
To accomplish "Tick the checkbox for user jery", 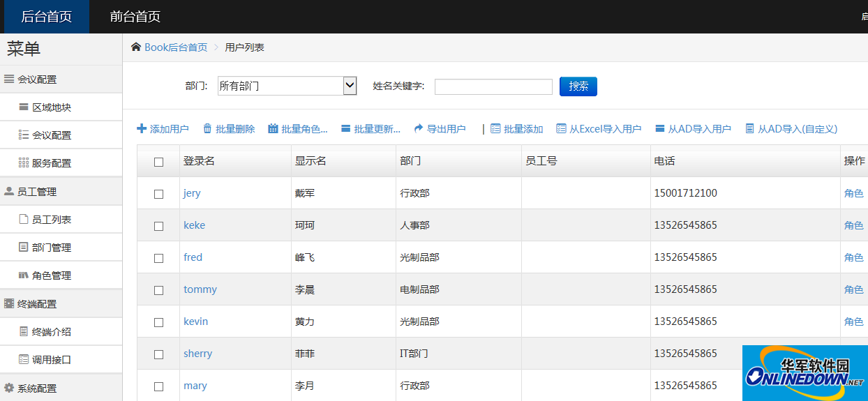I will (x=158, y=194).
